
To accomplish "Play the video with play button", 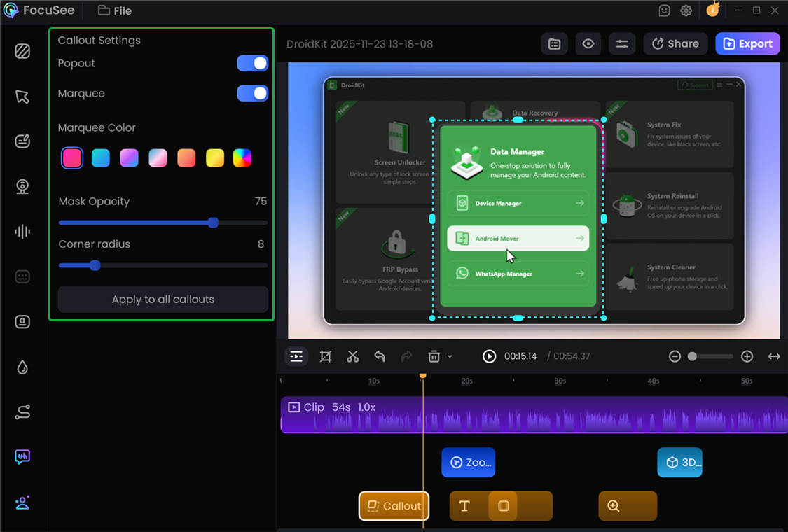I will tap(489, 356).
